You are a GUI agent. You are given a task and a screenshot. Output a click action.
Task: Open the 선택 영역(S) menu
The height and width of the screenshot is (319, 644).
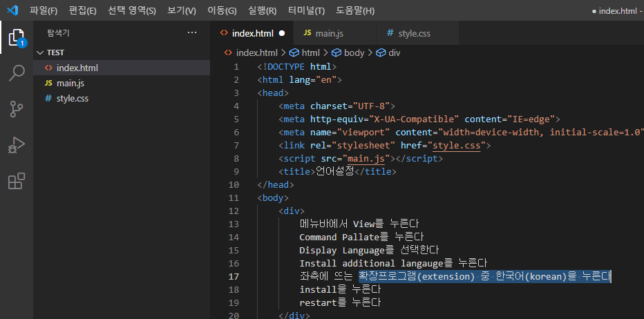pos(132,10)
